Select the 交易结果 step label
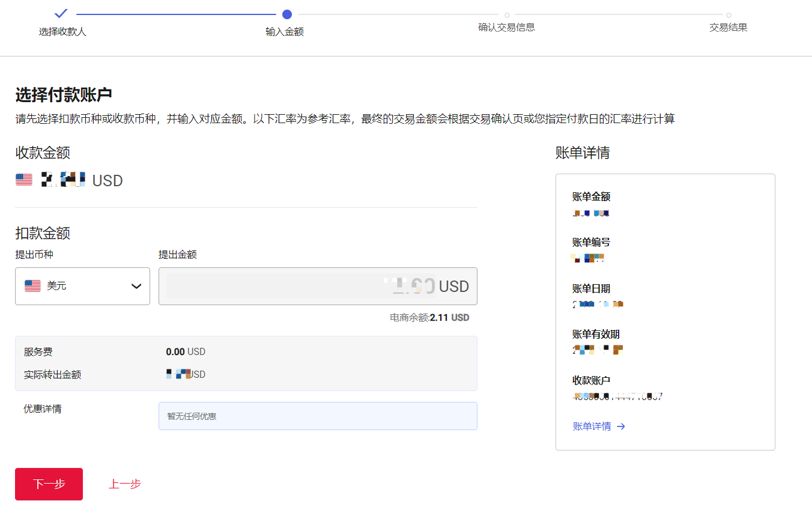812x513 pixels. tap(729, 27)
